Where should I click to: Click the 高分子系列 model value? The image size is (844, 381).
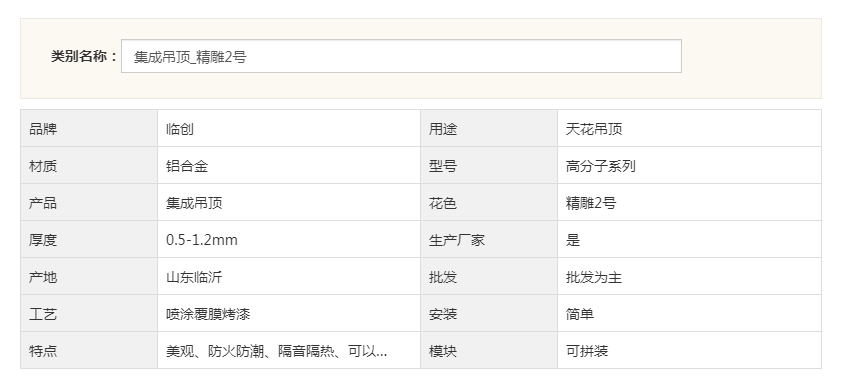pos(600,166)
